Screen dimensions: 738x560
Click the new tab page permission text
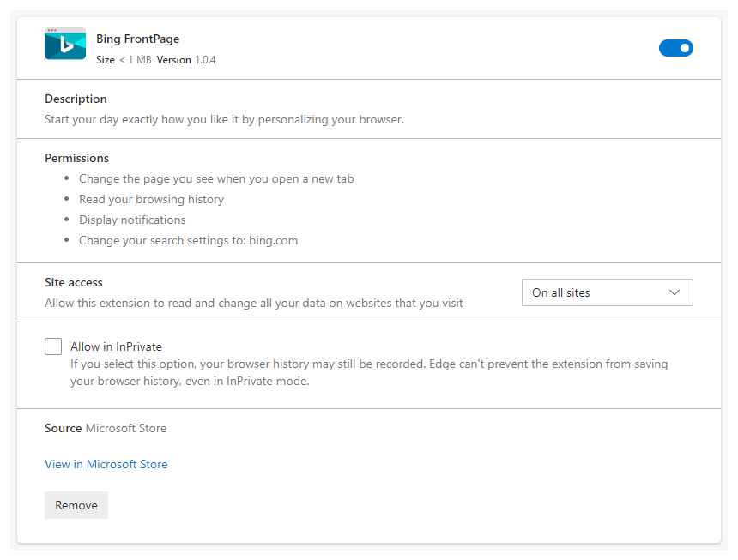click(x=216, y=178)
